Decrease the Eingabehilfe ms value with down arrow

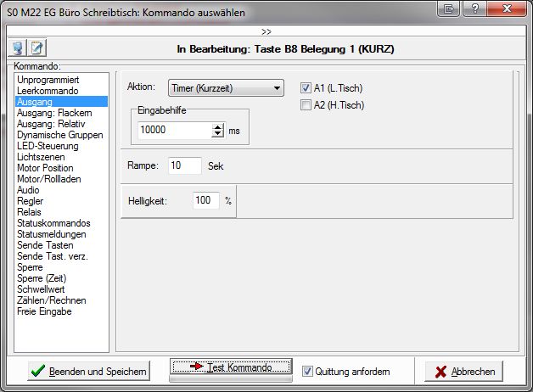218,134
